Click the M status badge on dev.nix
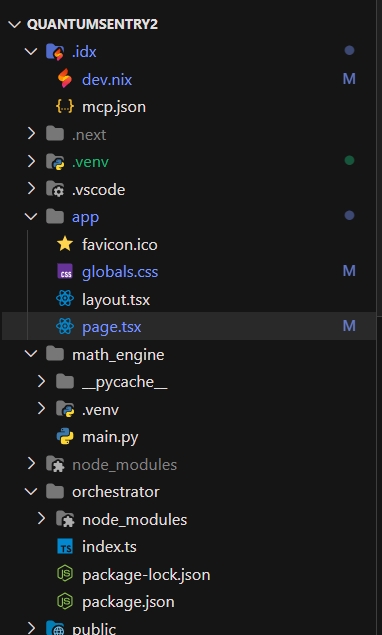The width and height of the screenshot is (382, 635). pyautogui.click(x=349, y=79)
